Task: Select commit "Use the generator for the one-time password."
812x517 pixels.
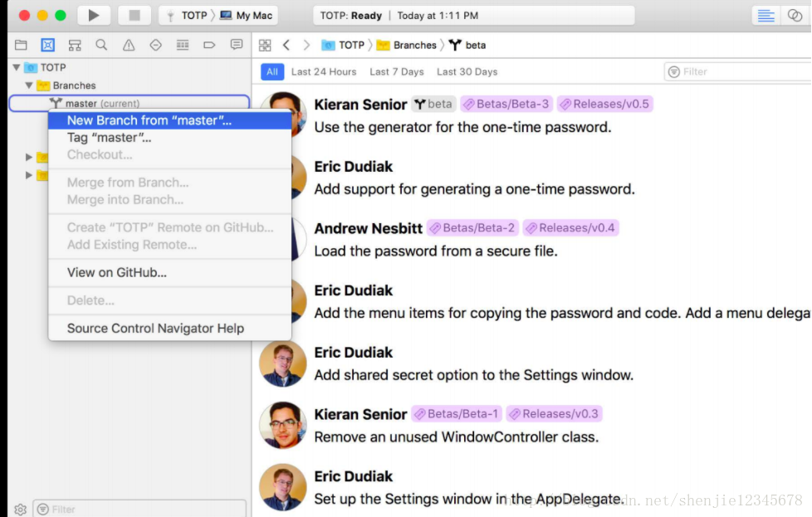Action: tap(462, 127)
